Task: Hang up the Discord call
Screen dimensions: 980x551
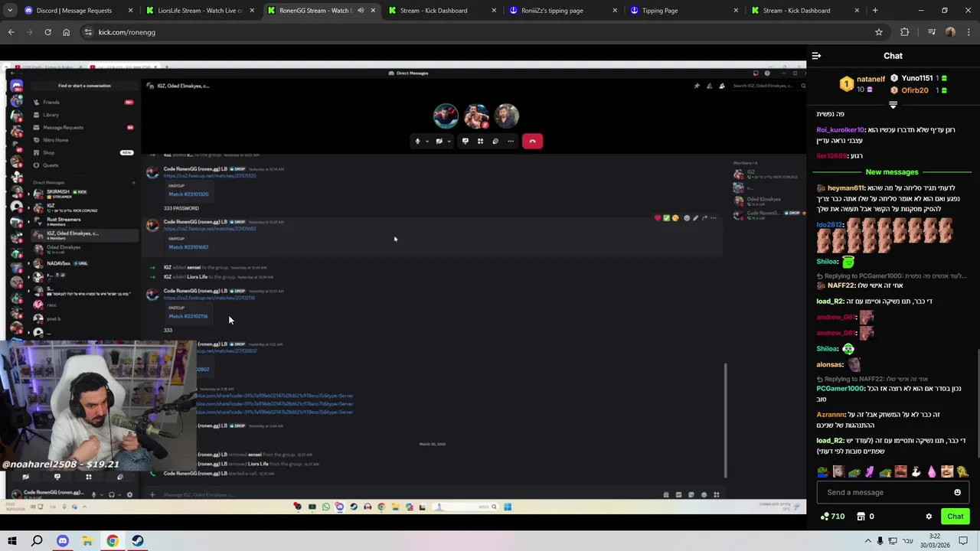Action: click(x=532, y=141)
